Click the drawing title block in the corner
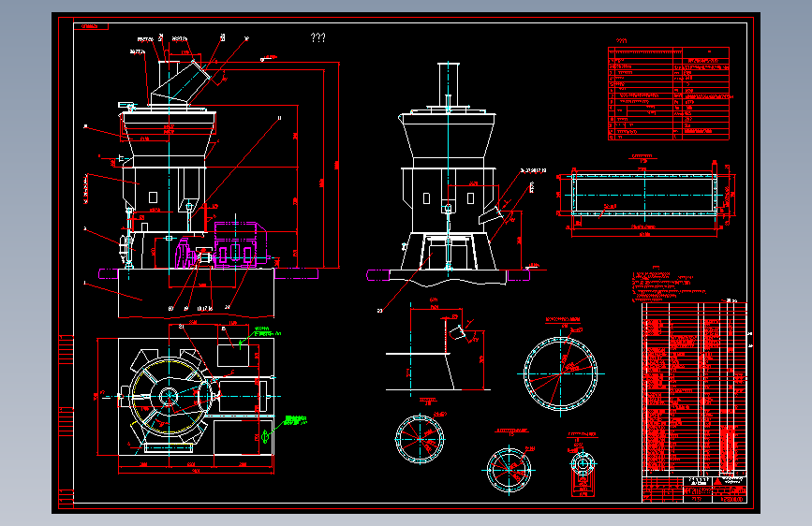Screen dimensions: 812x526 (694, 489)
